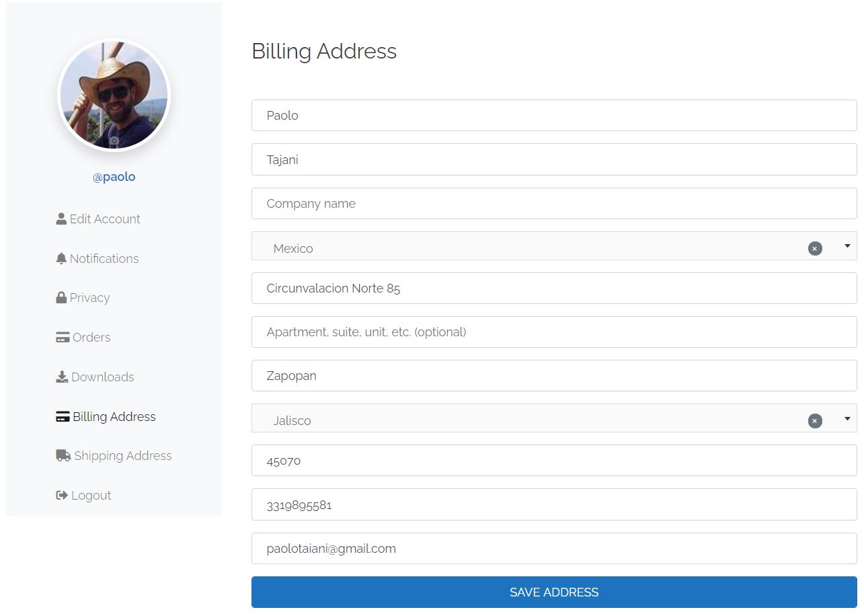
Task: Click the street address field Circunvalacion Norte 85
Action: click(x=554, y=288)
